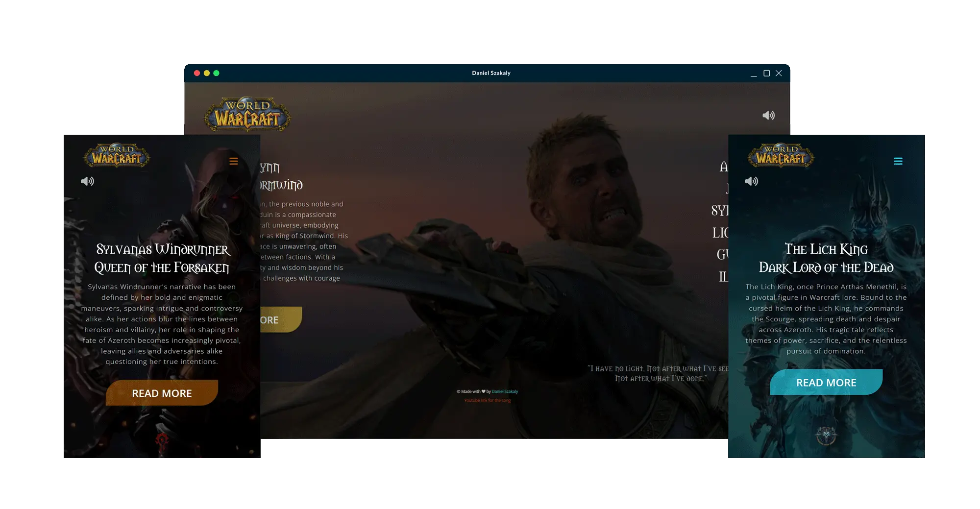Toggle the speaker icon on Lich King panel

(x=751, y=181)
